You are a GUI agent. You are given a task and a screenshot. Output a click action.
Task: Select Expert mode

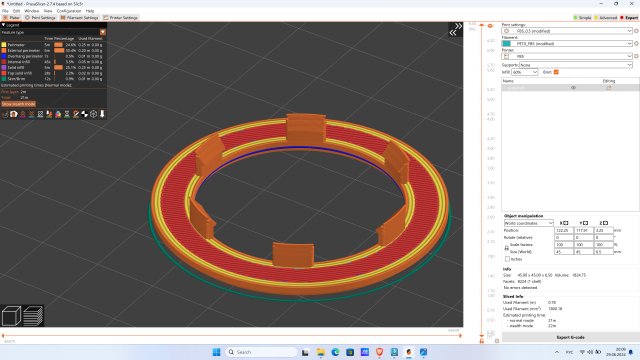629,18
